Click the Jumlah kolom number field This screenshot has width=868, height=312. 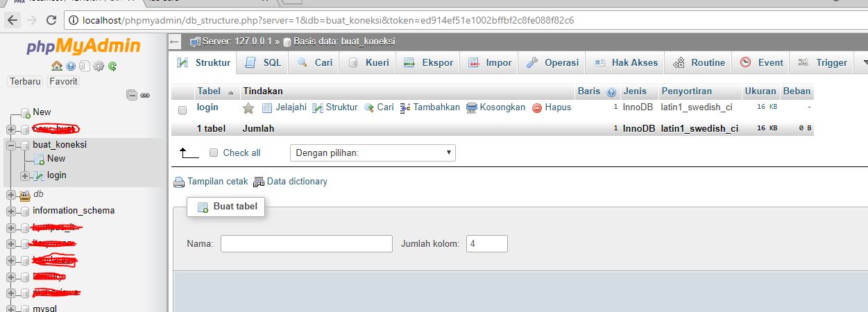click(x=487, y=244)
